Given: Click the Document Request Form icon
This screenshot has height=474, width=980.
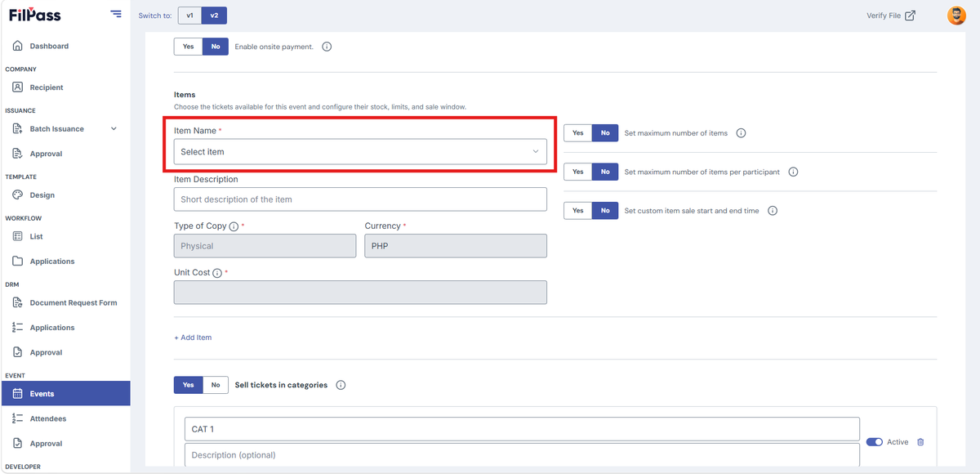Looking at the screenshot, I should click(18, 302).
